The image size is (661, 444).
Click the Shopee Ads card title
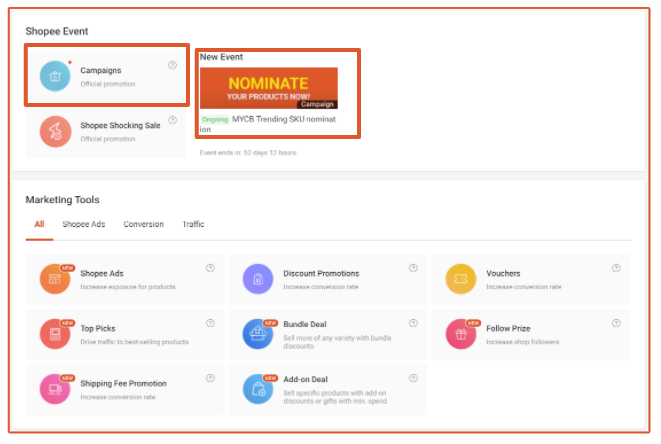click(102, 273)
